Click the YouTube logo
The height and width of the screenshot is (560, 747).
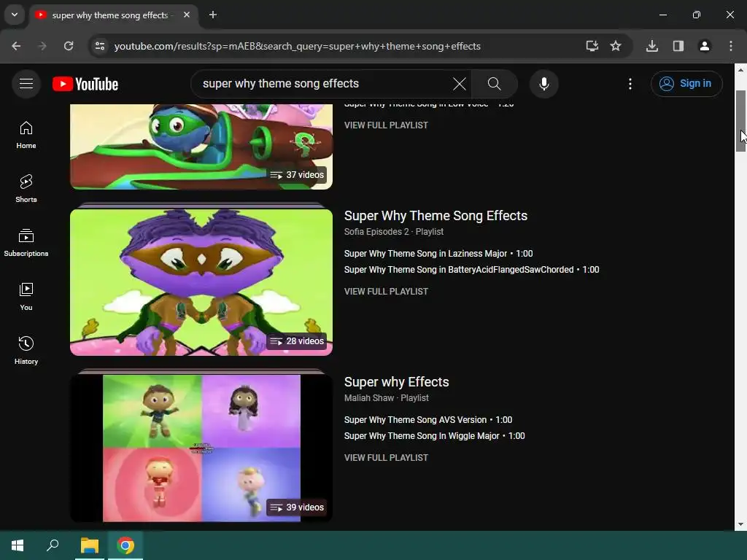pos(85,84)
